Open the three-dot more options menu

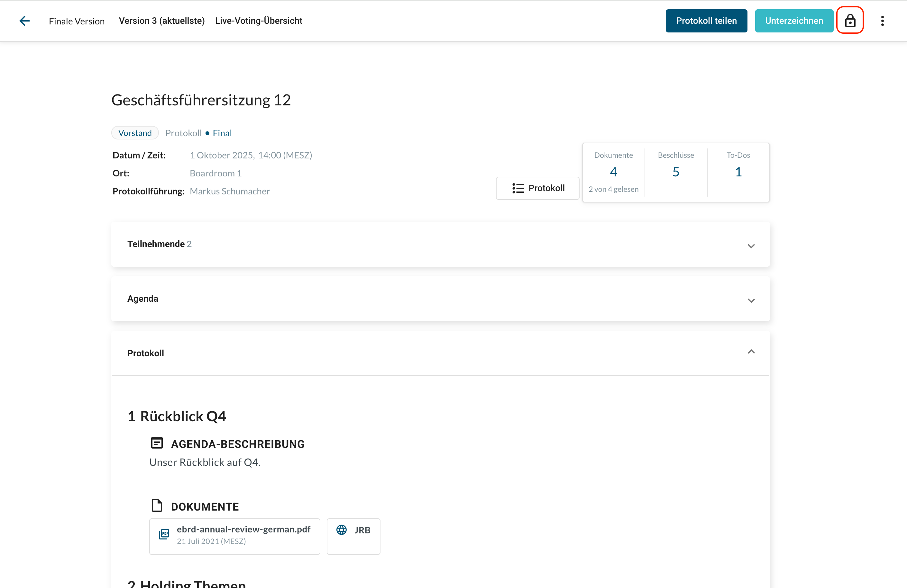point(882,21)
